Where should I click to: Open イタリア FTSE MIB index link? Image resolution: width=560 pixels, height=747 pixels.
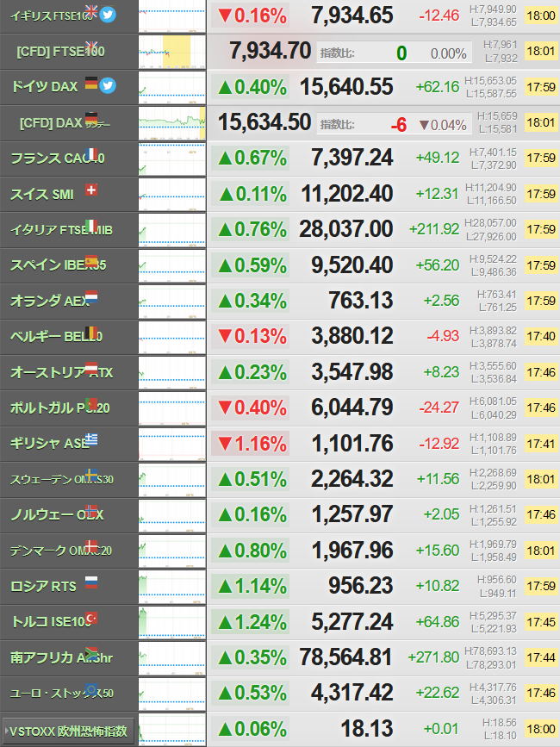[61, 230]
